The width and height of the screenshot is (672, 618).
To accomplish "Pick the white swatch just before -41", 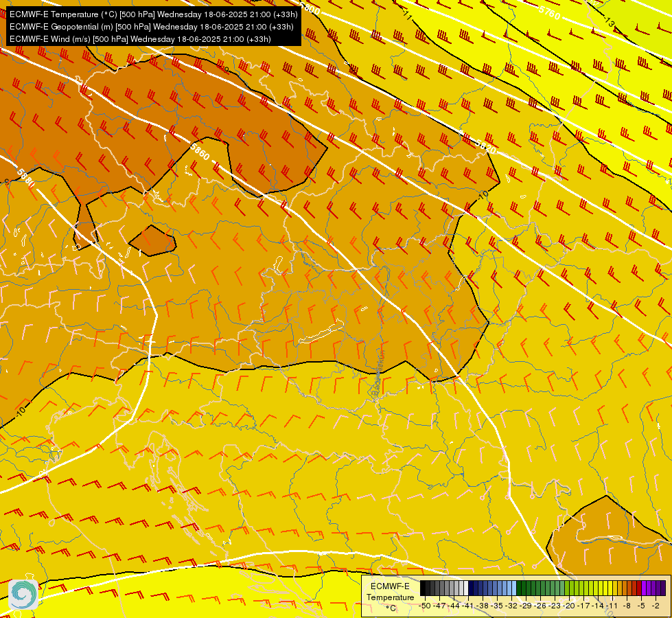I will pyautogui.click(x=466, y=588).
